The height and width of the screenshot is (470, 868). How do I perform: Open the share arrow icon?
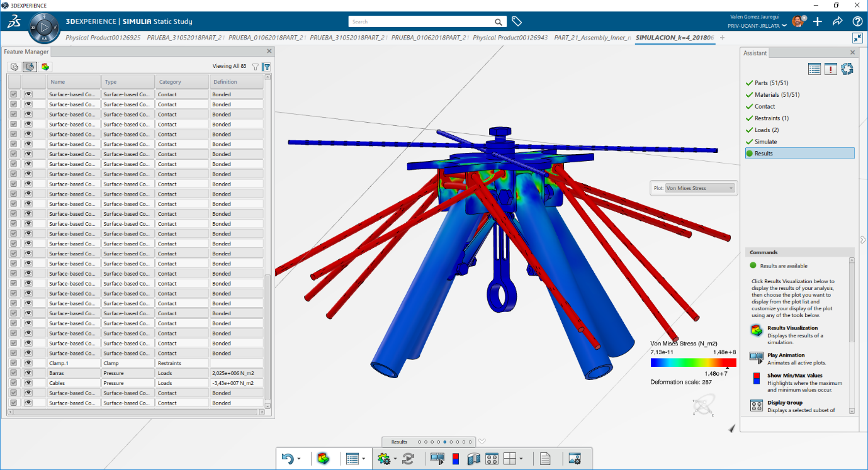click(x=837, y=21)
